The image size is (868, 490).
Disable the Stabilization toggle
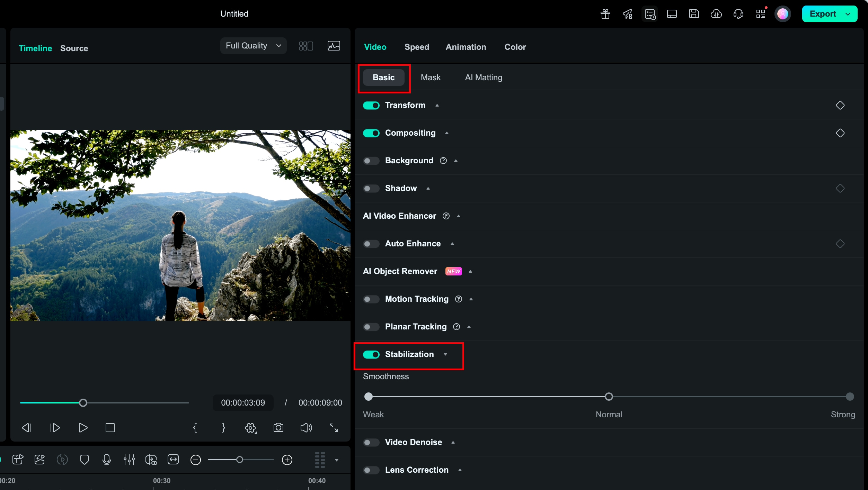point(371,355)
